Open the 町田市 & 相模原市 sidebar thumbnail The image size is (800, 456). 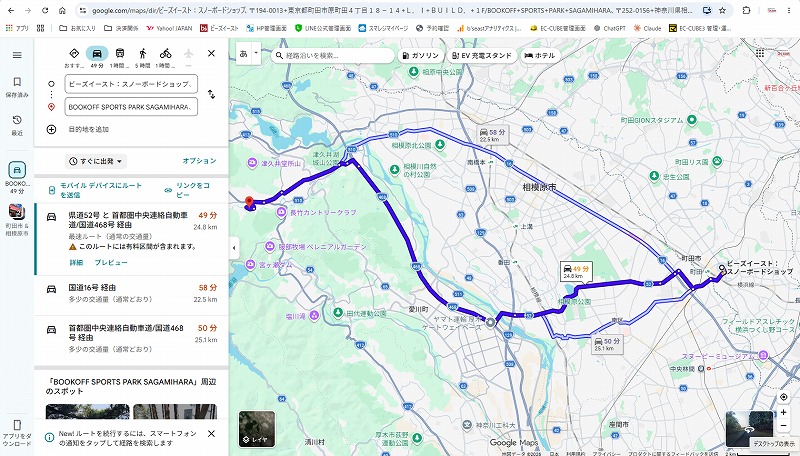point(17,220)
